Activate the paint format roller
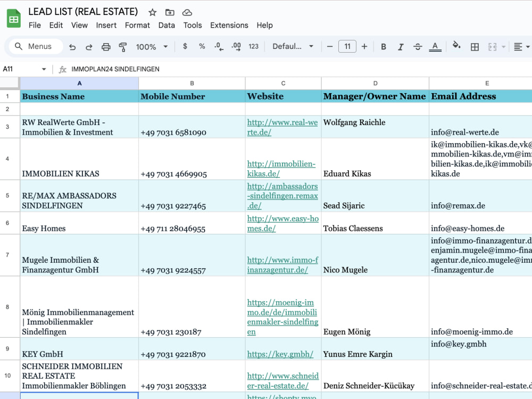 pyautogui.click(x=123, y=47)
